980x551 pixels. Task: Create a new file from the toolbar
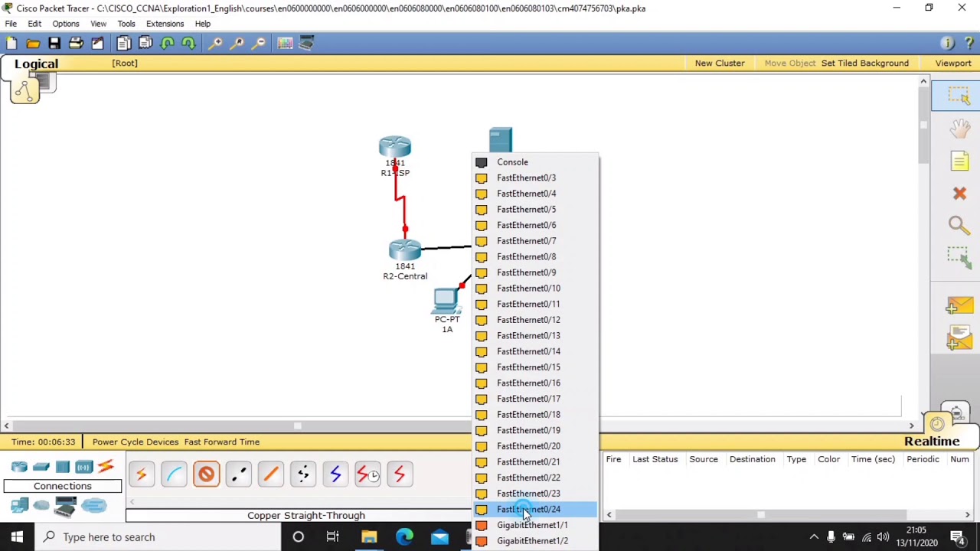click(x=11, y=44)
